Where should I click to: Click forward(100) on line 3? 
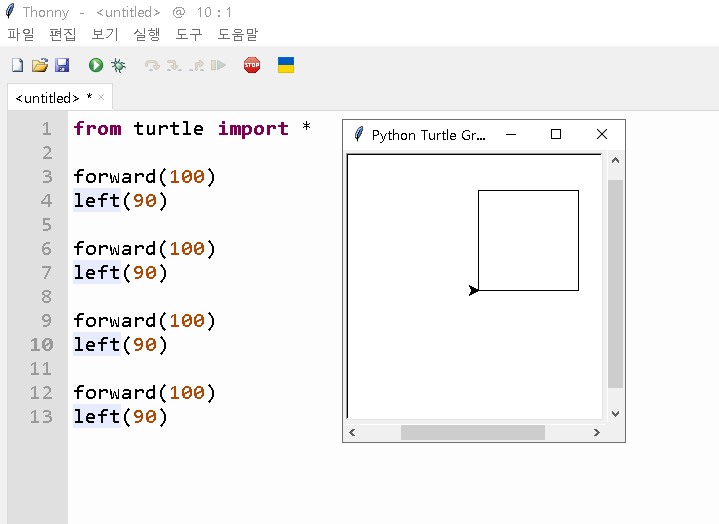point(144,177)
